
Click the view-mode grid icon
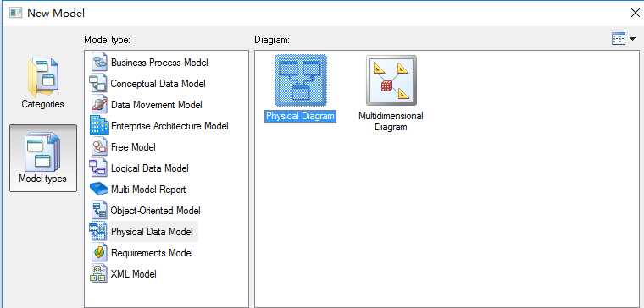tap(619, 39)
